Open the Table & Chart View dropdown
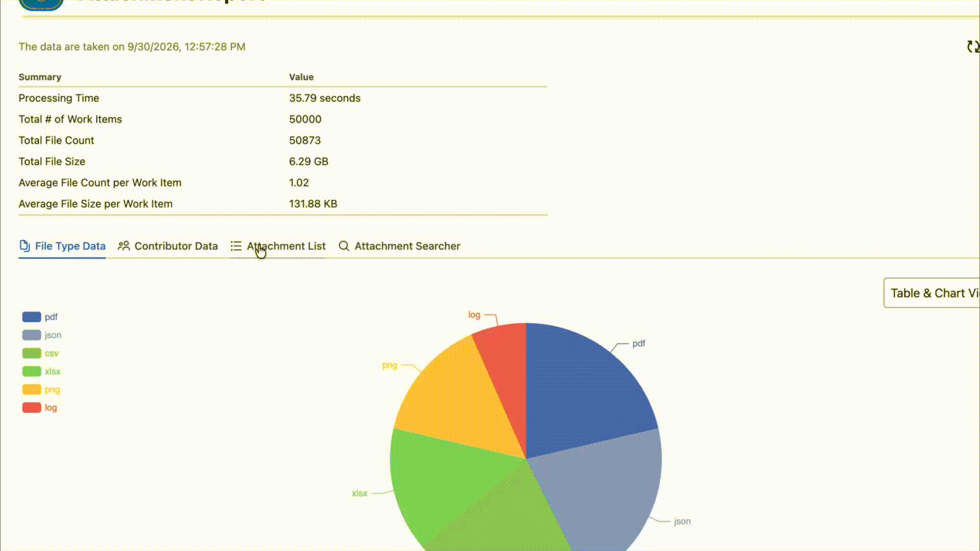 932,293
